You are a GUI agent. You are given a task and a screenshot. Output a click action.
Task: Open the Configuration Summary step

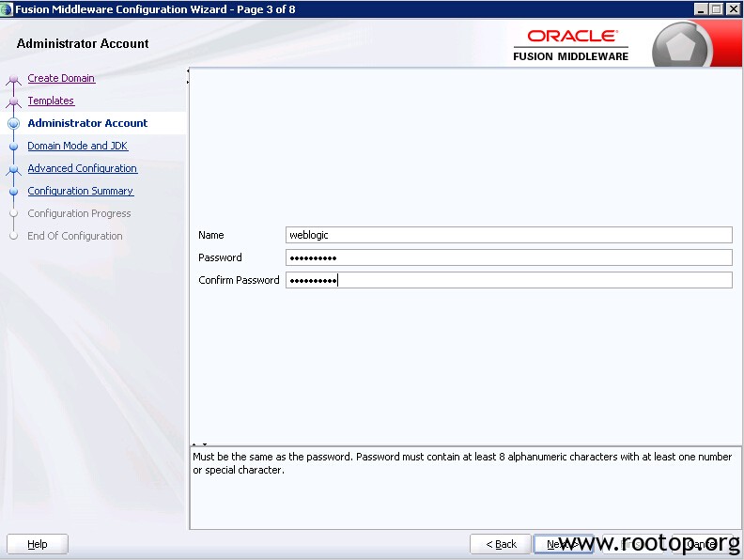pyautogui.click(x=81, y=191)
